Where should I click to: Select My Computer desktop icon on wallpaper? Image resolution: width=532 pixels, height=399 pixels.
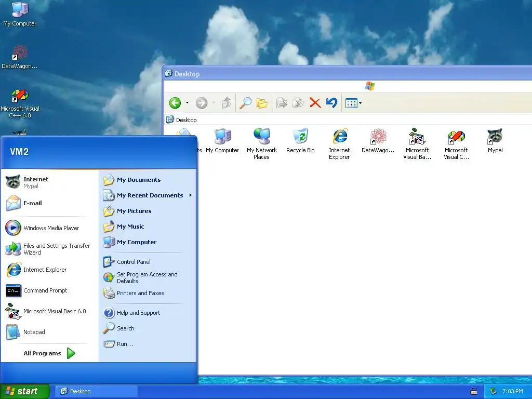[x=20, y=14]
